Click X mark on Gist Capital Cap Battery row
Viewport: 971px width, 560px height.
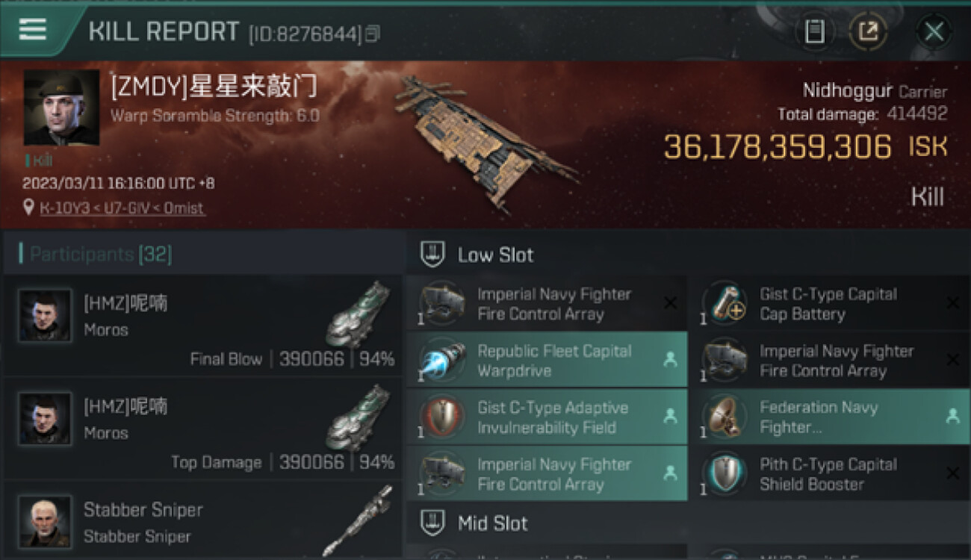click(x=952, y=303)
